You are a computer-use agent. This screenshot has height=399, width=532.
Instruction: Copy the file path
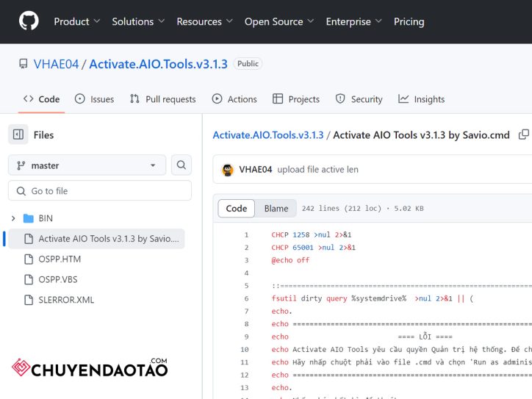(x=523, y=134)
